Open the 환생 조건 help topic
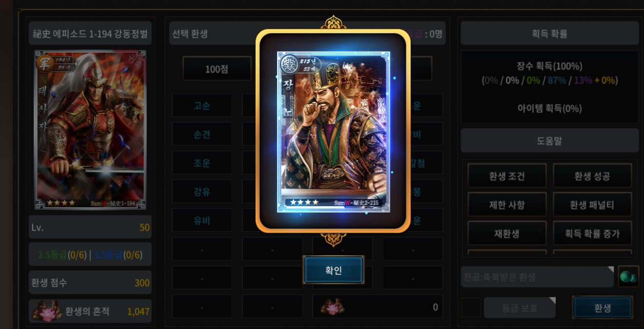Viewport: 644px width, 329px height. 507,176
